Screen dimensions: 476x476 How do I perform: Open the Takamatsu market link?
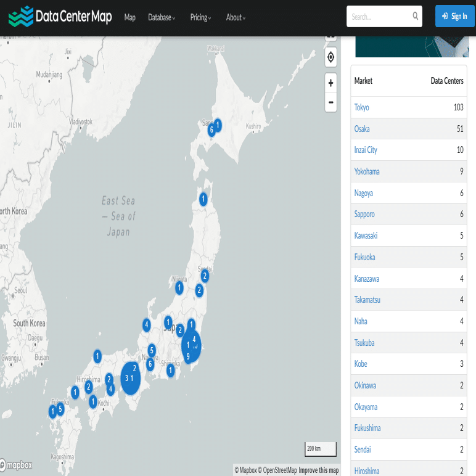367,300
